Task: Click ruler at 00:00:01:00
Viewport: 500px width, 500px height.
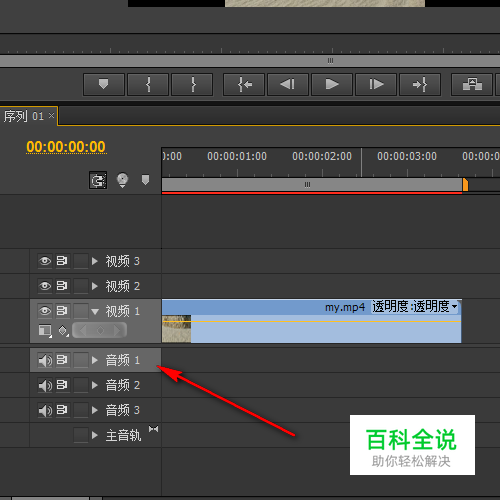Action: (x=237, y=156)
